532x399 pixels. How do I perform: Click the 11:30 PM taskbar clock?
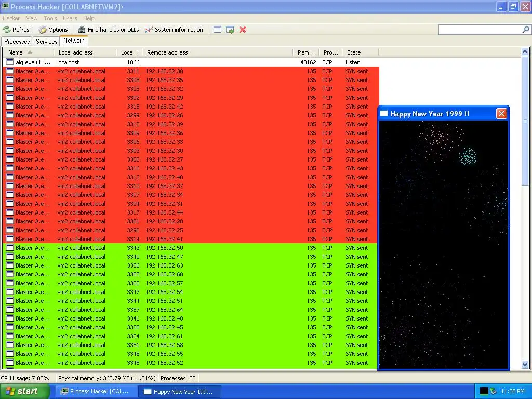click(513, 391)
